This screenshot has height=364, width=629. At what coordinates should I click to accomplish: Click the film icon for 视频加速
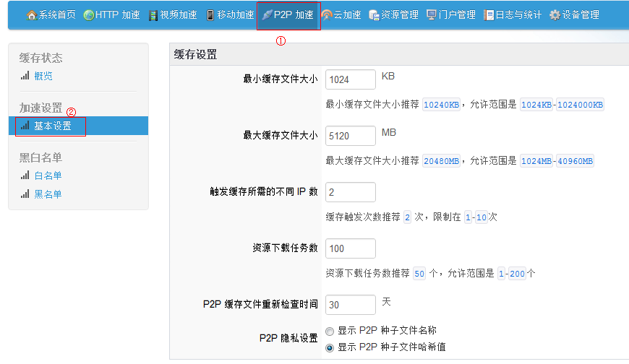click(153, 15)
